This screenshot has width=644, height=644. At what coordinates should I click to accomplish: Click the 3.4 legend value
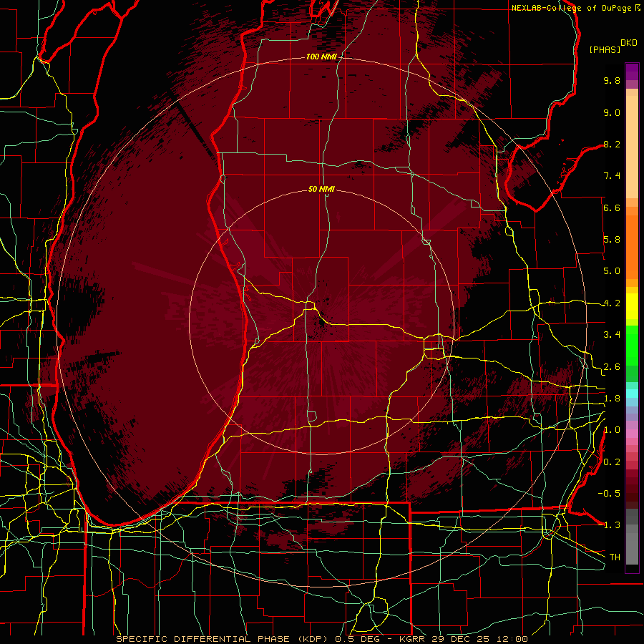[x=612, y=335]
